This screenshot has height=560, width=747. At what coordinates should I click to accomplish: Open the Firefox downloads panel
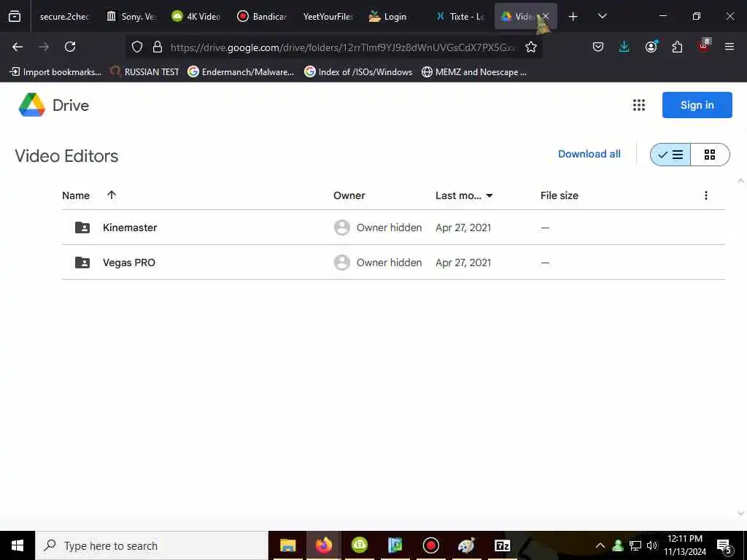(624, 47)
